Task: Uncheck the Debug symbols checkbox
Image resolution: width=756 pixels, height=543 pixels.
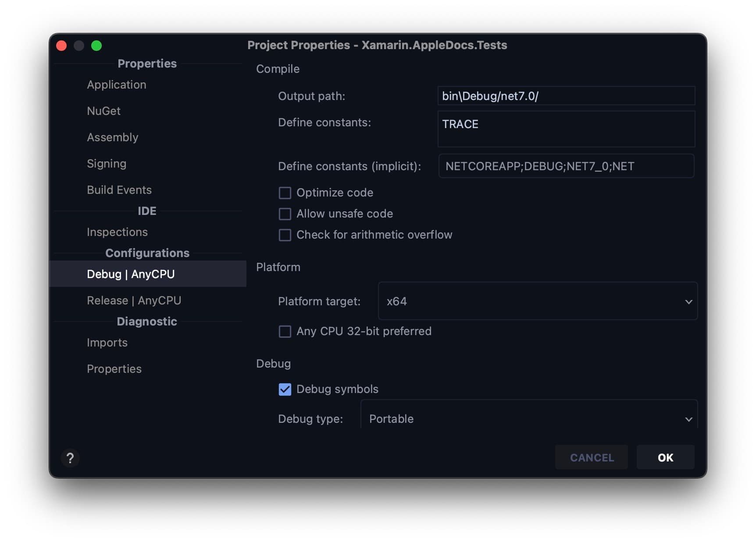Action: (285, 389)
